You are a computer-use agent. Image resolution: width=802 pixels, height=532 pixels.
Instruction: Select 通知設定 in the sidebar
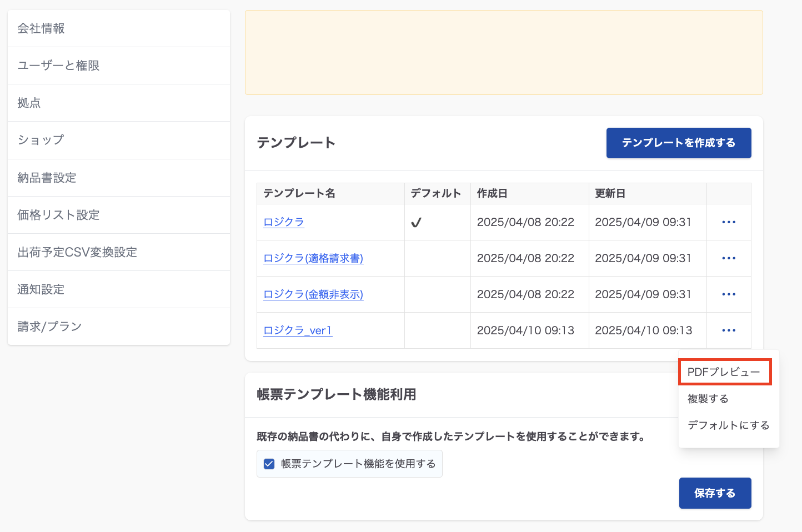pos(41,289)
